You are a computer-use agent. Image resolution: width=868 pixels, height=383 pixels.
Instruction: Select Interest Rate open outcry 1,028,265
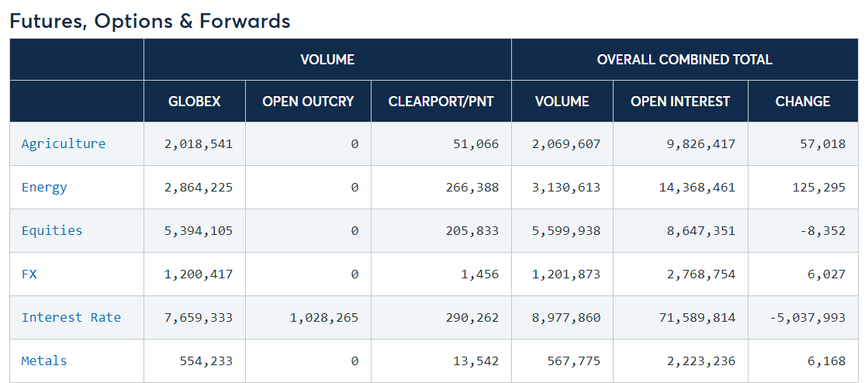pos(323,317)
